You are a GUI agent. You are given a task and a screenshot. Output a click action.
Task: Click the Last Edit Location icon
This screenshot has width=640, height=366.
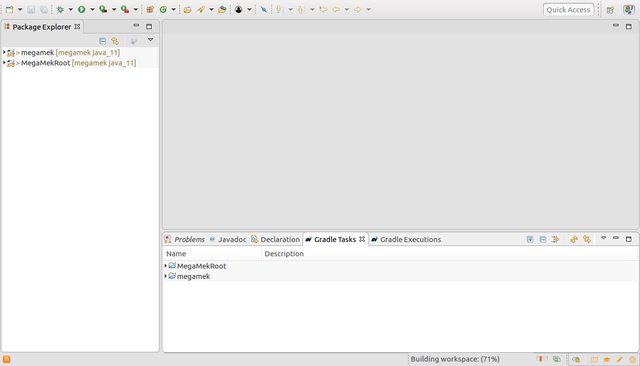click(323, 9)
